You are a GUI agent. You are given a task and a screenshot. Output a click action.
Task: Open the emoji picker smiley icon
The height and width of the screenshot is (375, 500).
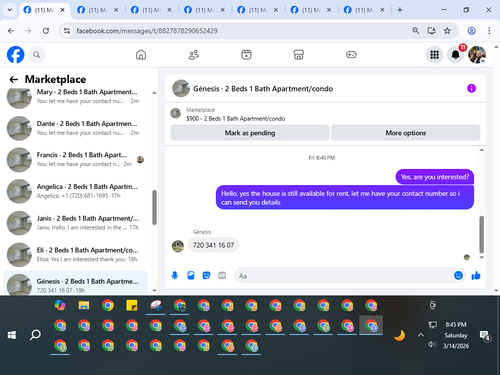[x=458, y=275]
